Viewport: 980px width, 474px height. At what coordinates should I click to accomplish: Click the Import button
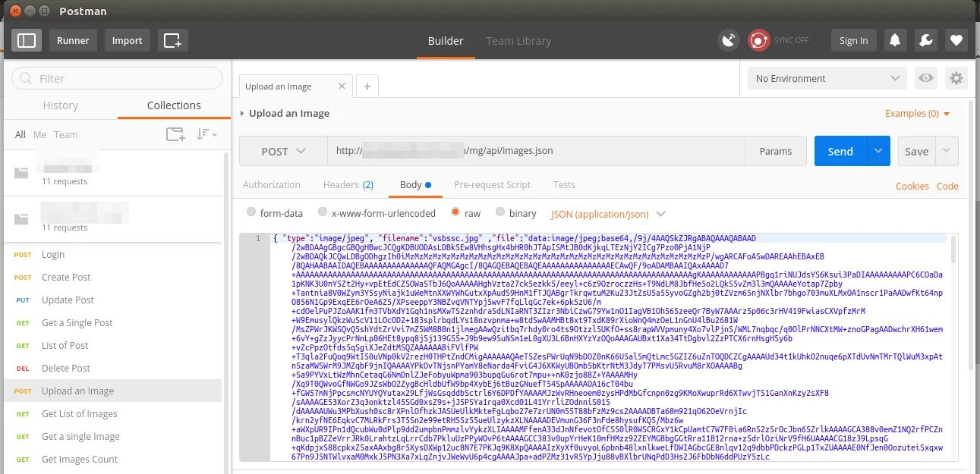click(x=127, y=40)
